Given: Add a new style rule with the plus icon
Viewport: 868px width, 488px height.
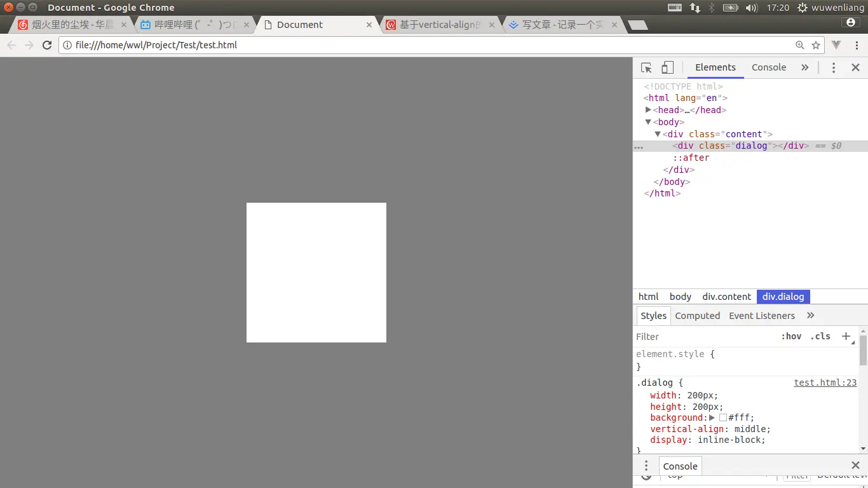Looking at the screenshot, I should [846, 336].
